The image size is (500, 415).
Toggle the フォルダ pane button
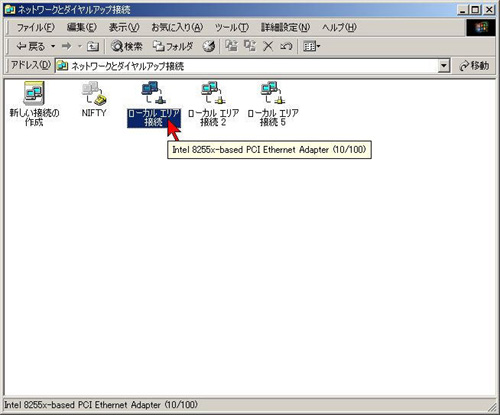(x=173, y=46)
